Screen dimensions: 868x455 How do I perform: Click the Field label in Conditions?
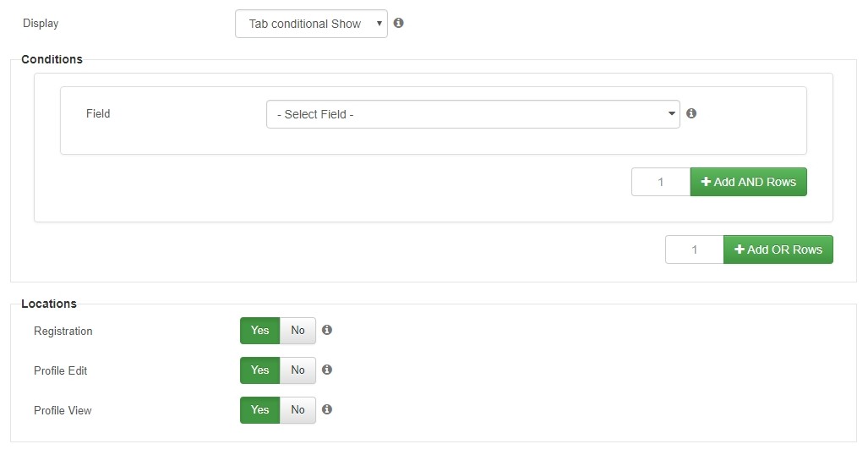(98, 113)
